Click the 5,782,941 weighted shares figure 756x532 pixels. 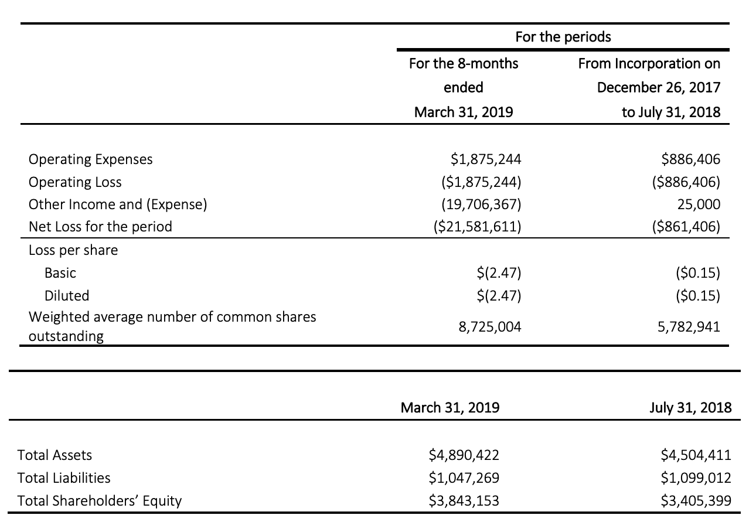point(689,328)
